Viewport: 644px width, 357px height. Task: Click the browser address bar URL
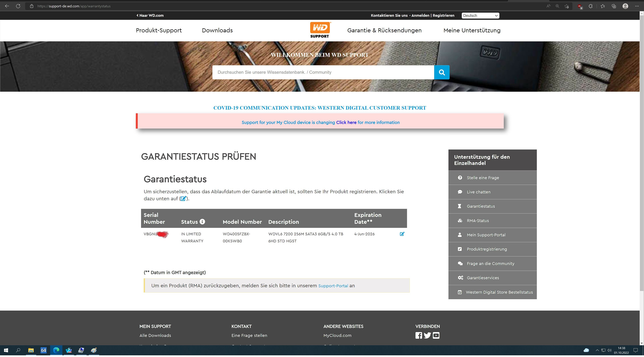[x=74, y=6]
